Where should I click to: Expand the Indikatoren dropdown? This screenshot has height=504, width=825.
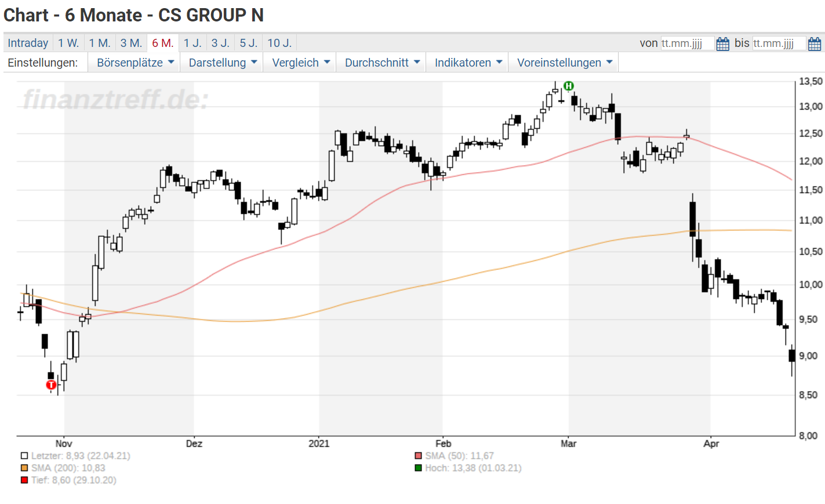coord(468,63)
